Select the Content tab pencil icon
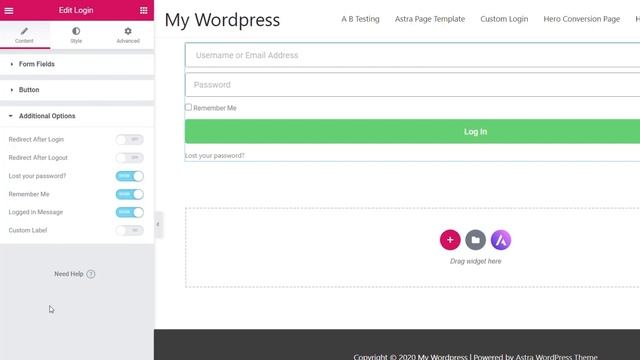Viewport: 640px width, 360px height. point(24,31)
